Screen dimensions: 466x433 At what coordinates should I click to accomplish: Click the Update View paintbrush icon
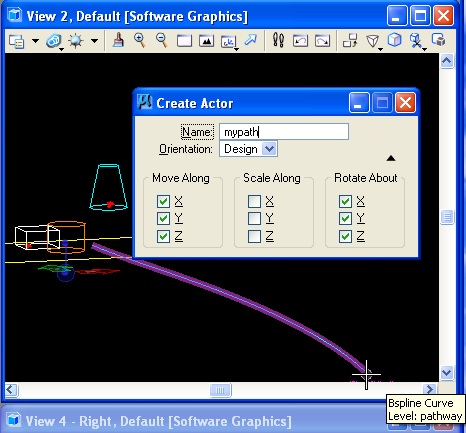pyautogui.click(x=118, y=41)
